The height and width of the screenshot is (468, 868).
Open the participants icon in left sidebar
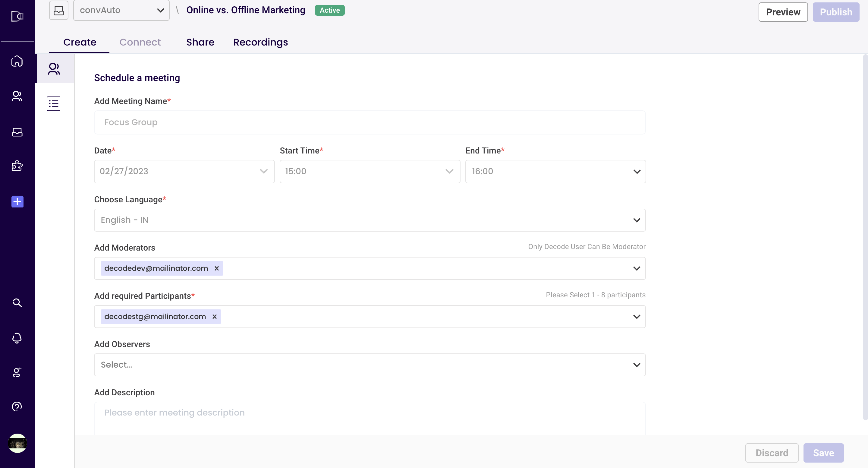[x=17, y=96]
